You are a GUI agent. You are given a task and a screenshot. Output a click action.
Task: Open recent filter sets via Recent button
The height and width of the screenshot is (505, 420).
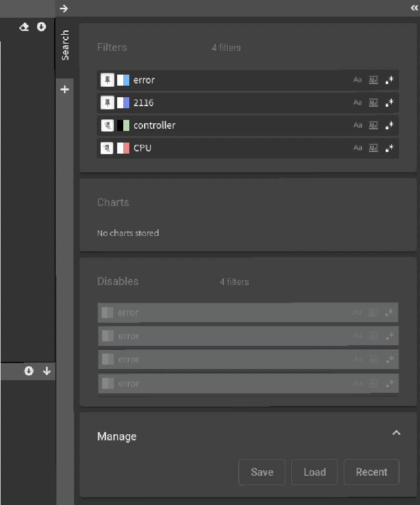pos(371,472)
